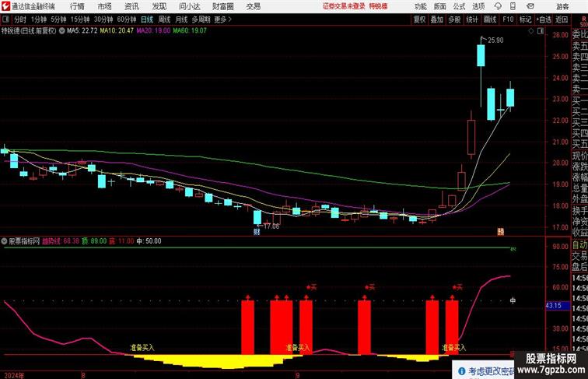Toggle the right info panel icon beside diamond
The image size is (588, 379).
[x=541, y=31]
